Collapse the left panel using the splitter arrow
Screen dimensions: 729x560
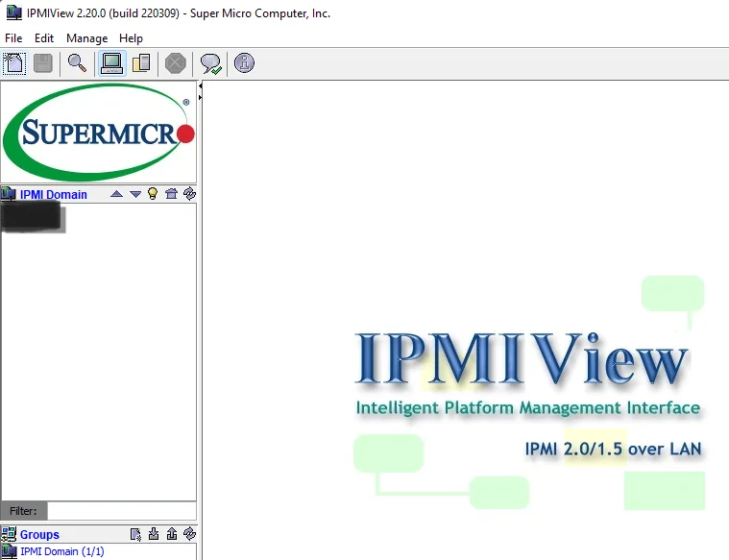[x=200, y=85]
